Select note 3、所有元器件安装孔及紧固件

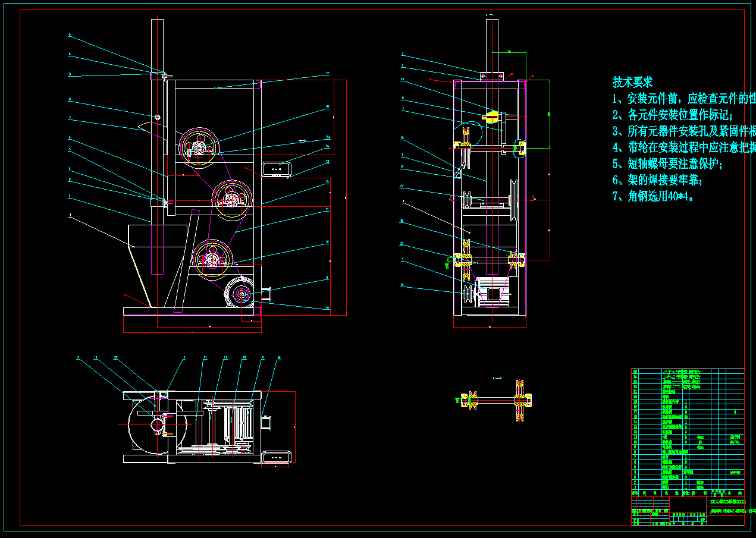point(684,131)
